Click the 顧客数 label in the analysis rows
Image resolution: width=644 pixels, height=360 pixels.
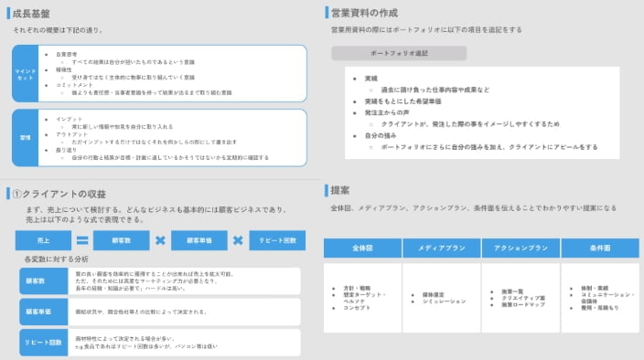tap(44, 281)
